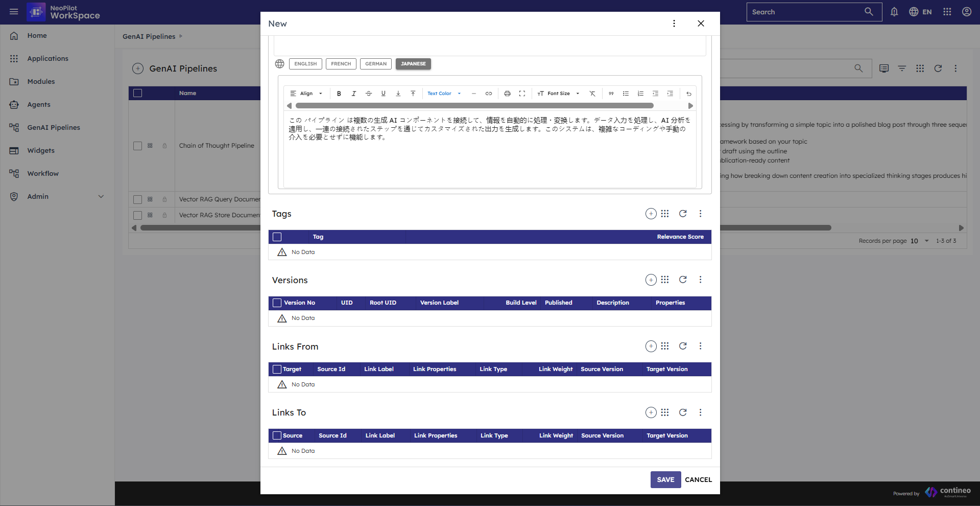Click the Save button
The height and width of the screenshot is (506, 980).
(665, 479)
